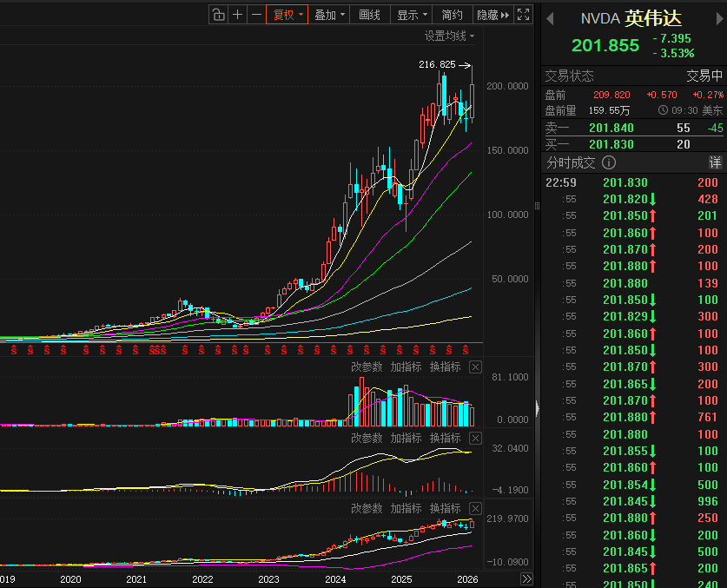Click info icon next to 分时成交
The width and height of the screenshot is (727, 588).
tap(608, 162)
